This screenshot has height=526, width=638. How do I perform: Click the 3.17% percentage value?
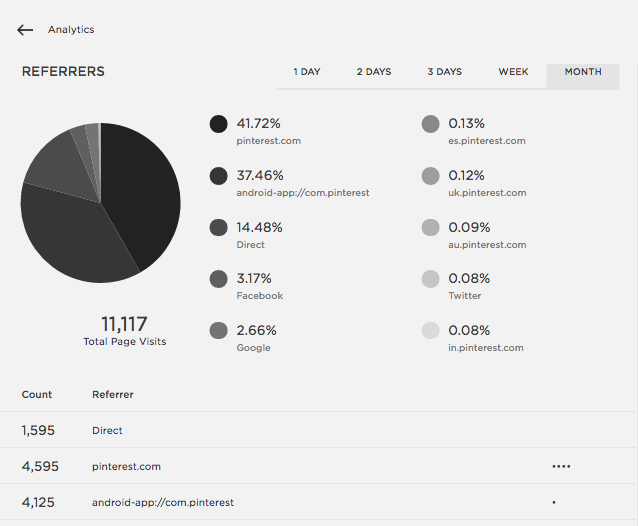click(x=254, y=278)
